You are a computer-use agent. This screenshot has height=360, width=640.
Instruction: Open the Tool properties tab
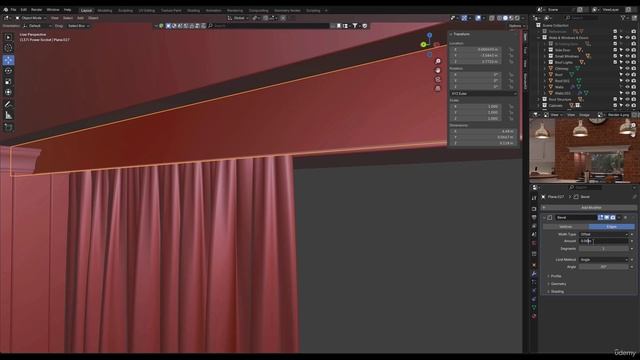(x=534, y=198)
